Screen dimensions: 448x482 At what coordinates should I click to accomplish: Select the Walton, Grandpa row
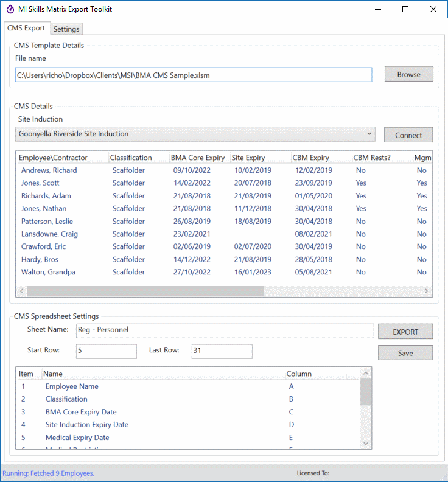click(224, 272)
